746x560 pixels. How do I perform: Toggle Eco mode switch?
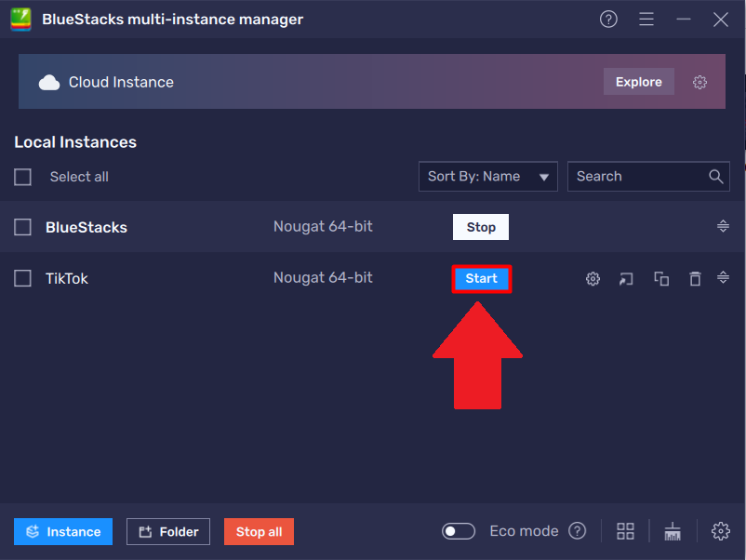click(x=459, y=531)
